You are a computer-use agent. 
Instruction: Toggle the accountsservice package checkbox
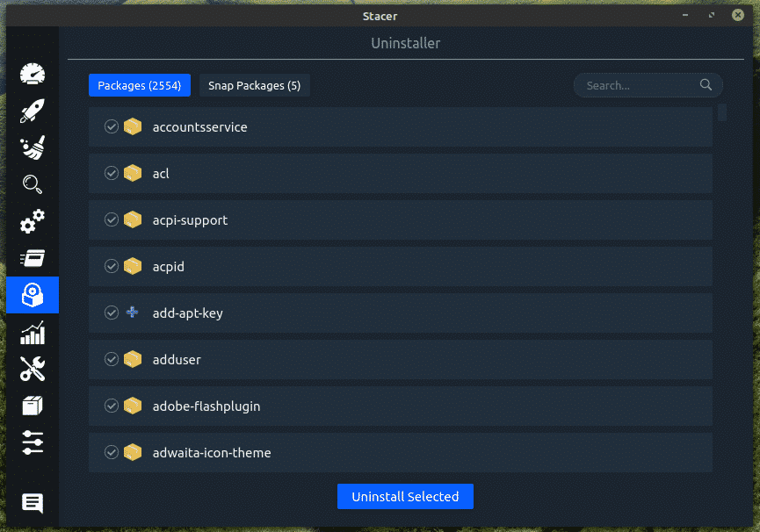click(112, 127)
